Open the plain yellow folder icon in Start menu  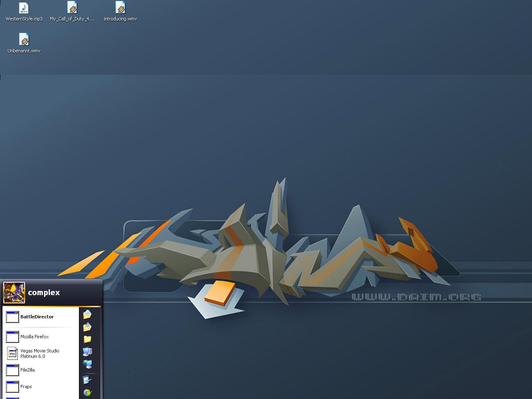87,339
